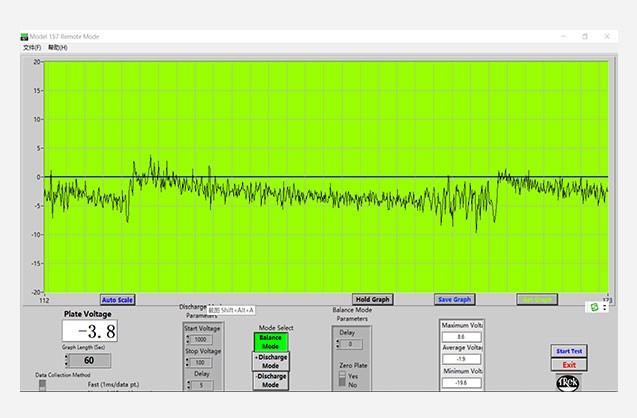Toggle the Zero Plate Yes/No switch
The height and width of the screenshot is (418, 637).
(341, 378)
